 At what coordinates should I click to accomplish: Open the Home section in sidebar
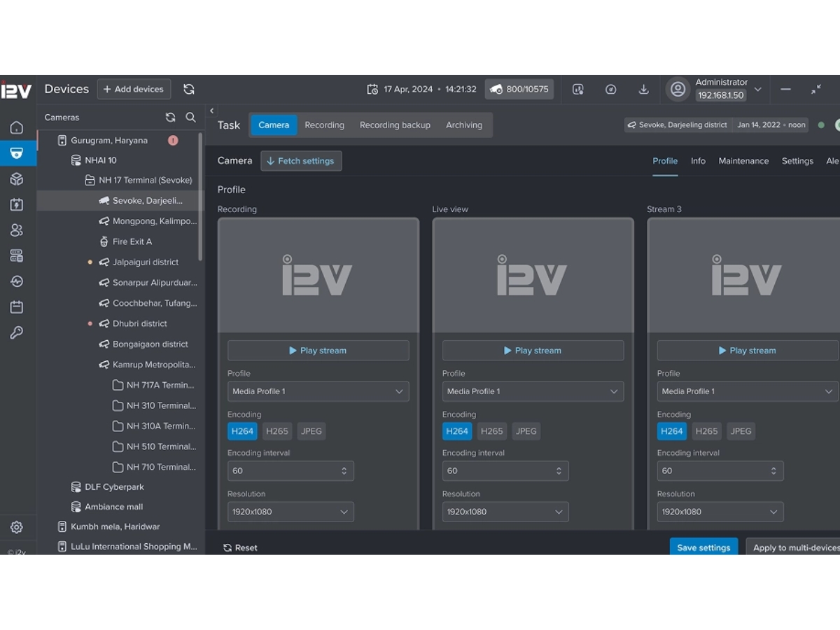click(17, 127)
